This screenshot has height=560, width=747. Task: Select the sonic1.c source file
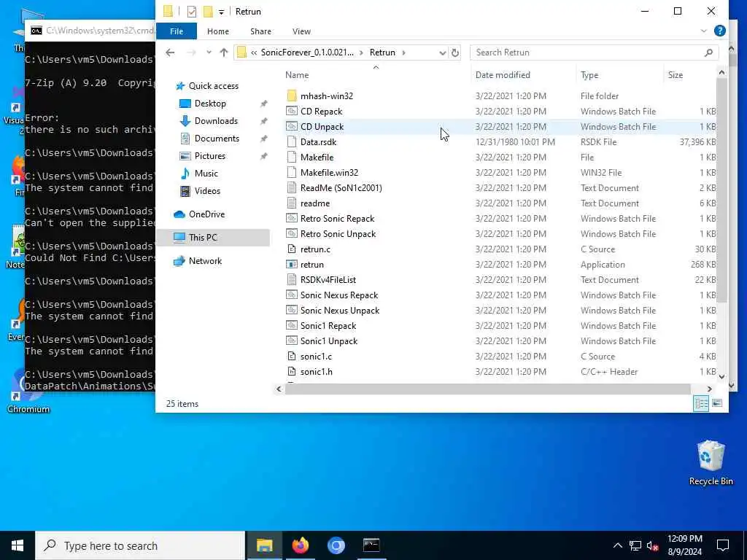tap(316, 356)
